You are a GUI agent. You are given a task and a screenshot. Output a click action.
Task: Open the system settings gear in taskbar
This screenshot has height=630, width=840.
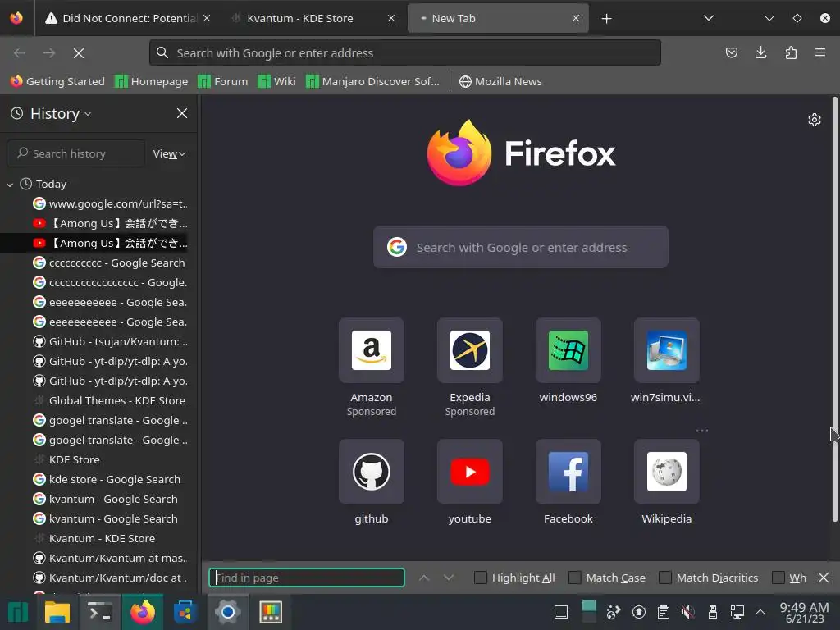point(228,612)
